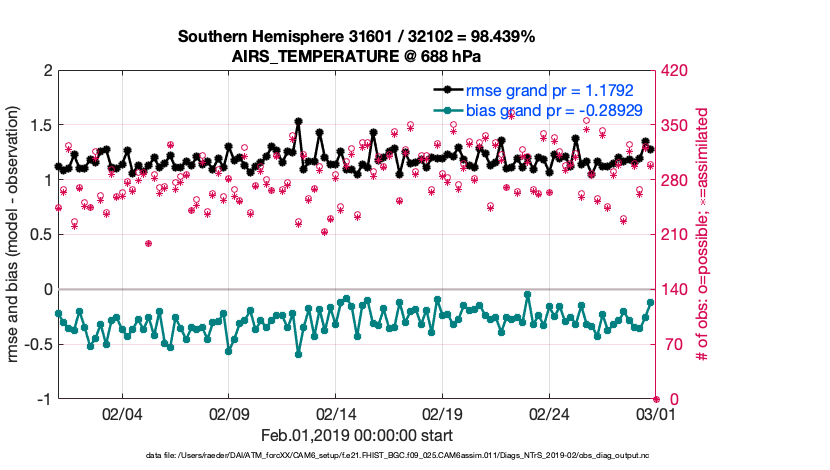Screen dimensions: 830x470
Task: Click the 02/09 x-axis date tick
Action: (x=229, y=414)
